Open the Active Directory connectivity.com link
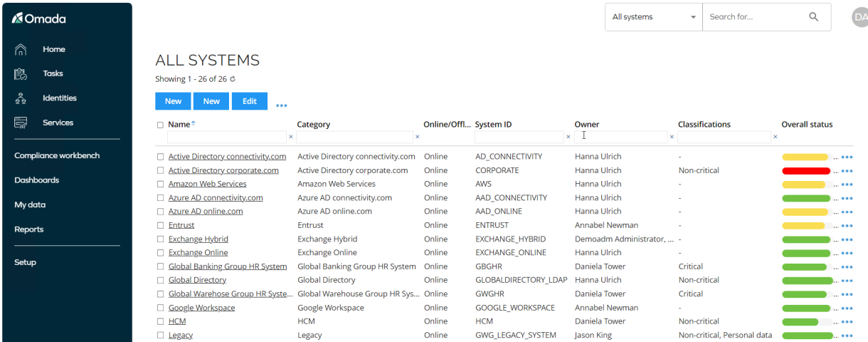 [227, 157]
